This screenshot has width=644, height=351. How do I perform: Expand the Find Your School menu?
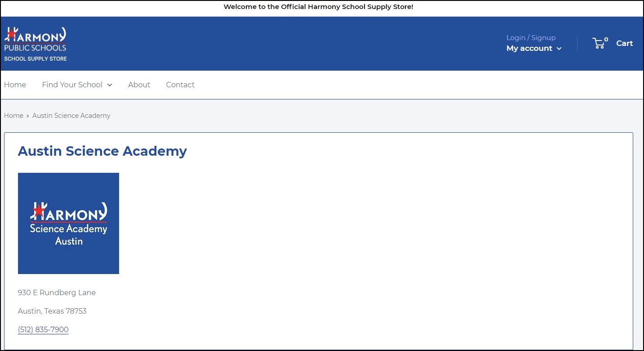(77, 85)
